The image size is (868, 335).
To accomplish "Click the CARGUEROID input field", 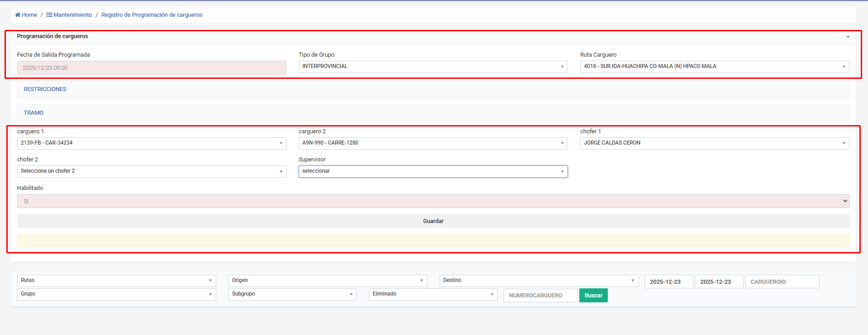I will pyautogui.click(x=782, y=282).
